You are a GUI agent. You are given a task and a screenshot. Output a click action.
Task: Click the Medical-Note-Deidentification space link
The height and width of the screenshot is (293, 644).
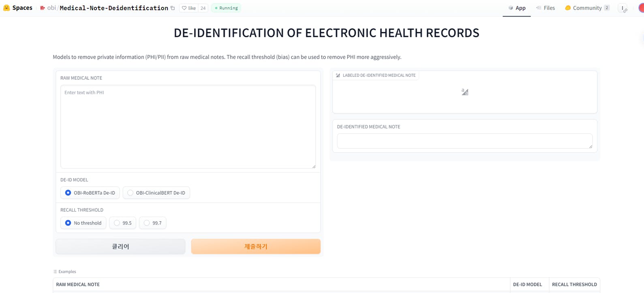tap(114, 8)
